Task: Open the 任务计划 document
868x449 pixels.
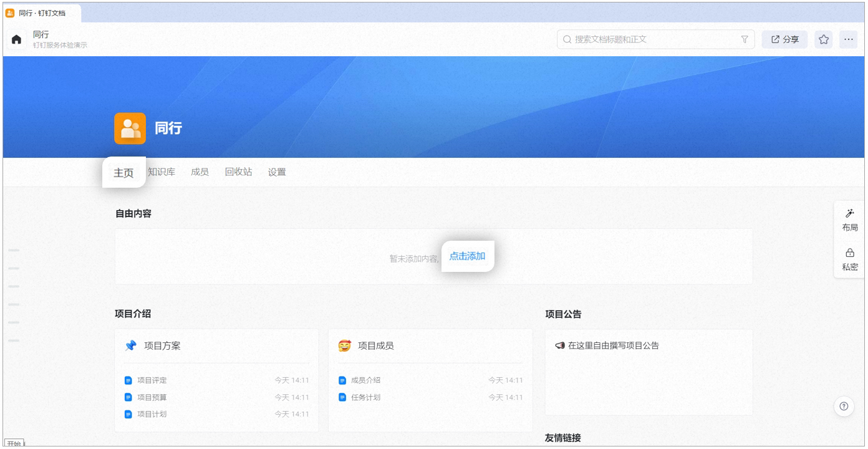Action: pos(365,397)
